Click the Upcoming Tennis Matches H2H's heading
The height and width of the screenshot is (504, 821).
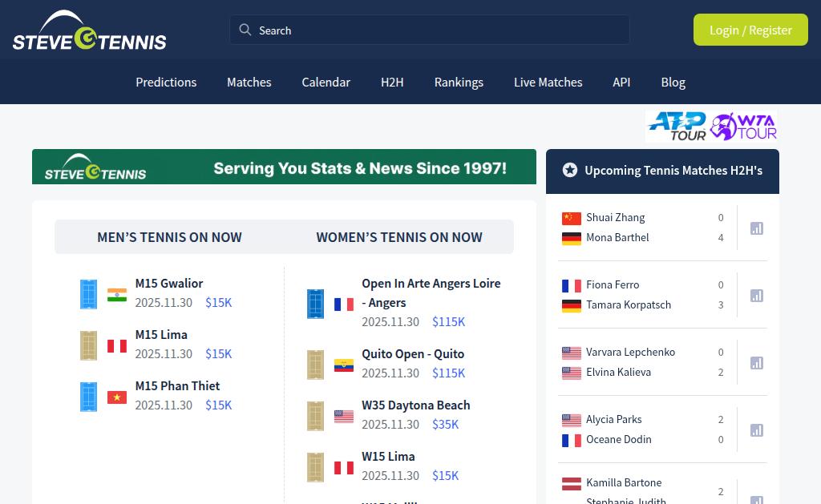(x=673, y=171)
